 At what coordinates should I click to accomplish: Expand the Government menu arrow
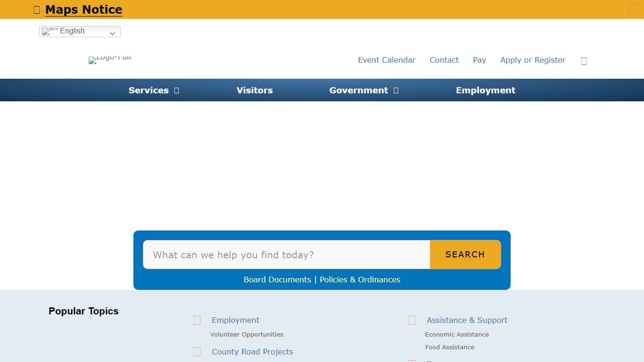coord(396,90)
